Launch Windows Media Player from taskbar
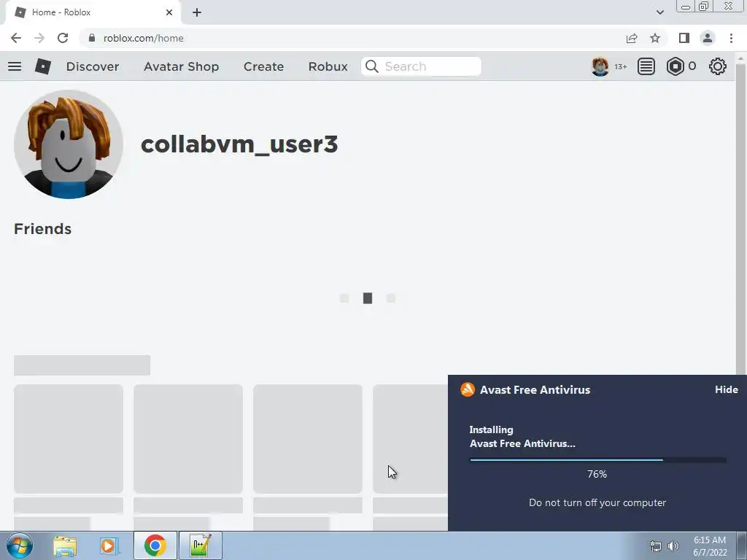This screenshot has width=747, height=560. (x=109, y=545)
